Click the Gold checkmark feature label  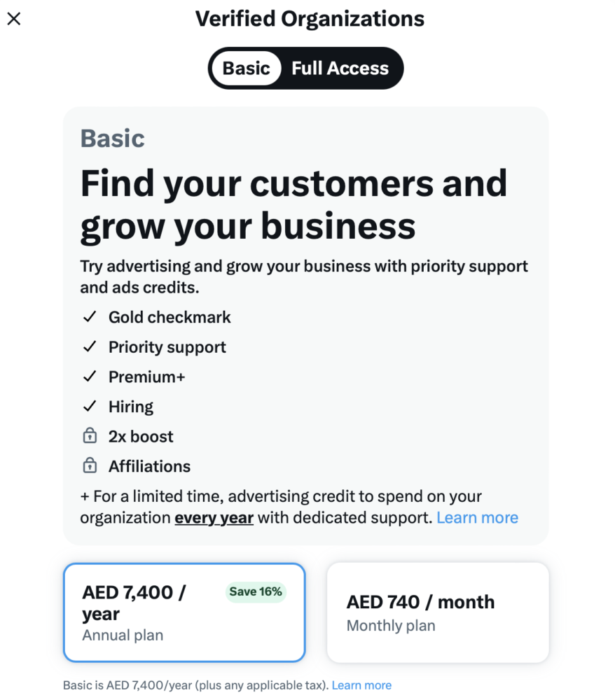[x=170, y=317]
